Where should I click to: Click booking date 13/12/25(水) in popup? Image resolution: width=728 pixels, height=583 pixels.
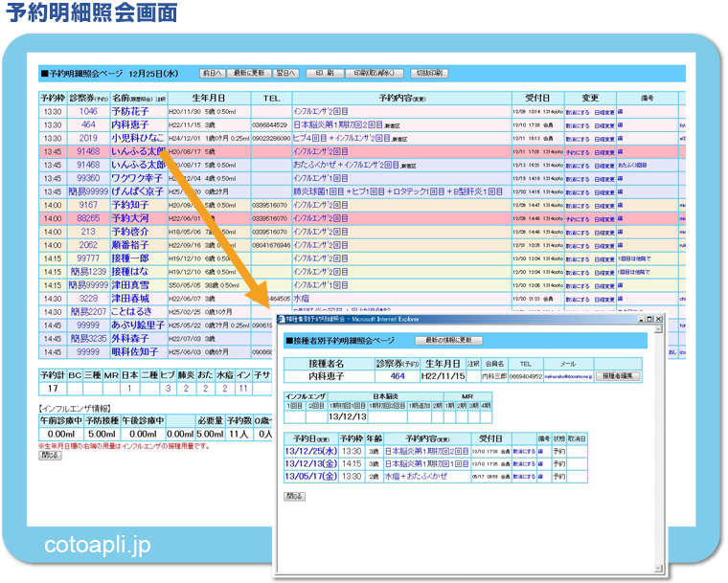tap(311, 451)
